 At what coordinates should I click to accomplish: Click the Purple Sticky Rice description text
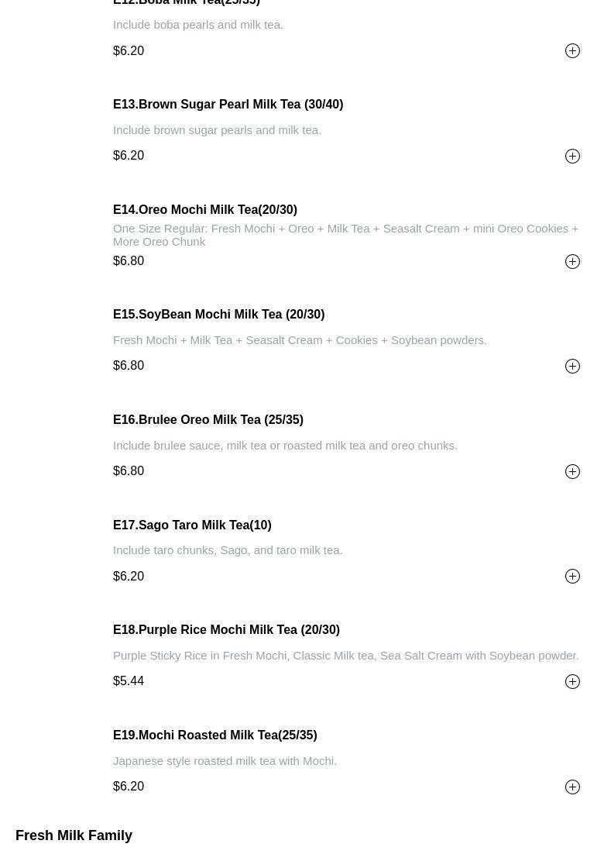click(345, 656)
